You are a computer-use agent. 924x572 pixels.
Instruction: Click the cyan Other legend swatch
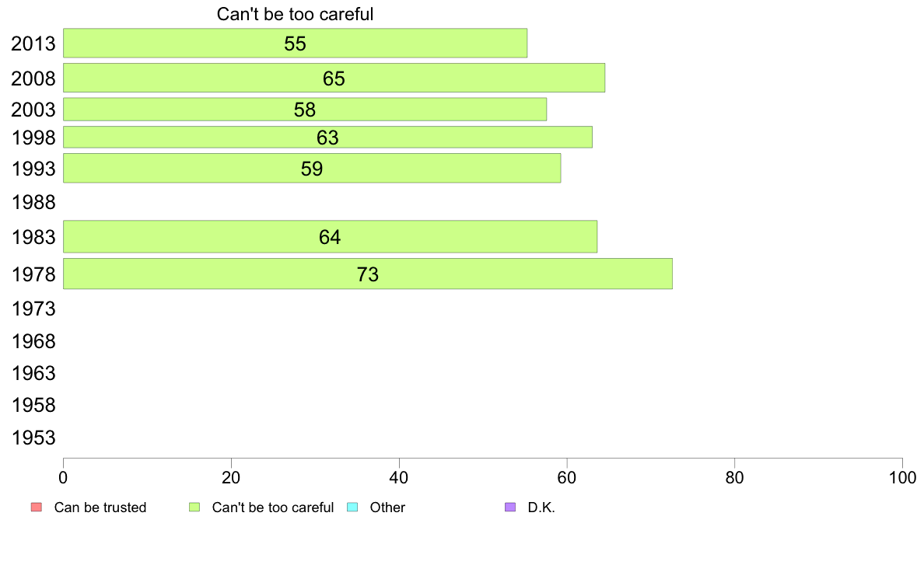tap(352, 507)
